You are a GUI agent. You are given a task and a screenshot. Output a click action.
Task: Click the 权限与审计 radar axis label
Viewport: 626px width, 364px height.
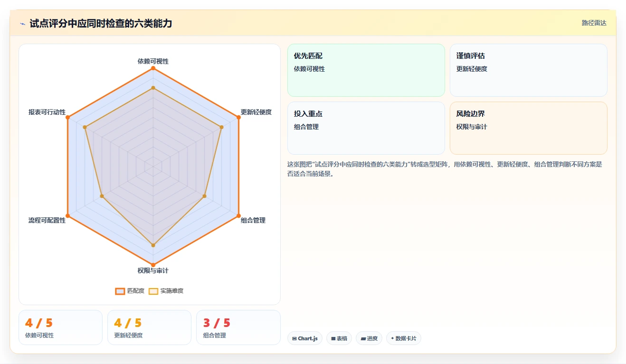[153, 271]
